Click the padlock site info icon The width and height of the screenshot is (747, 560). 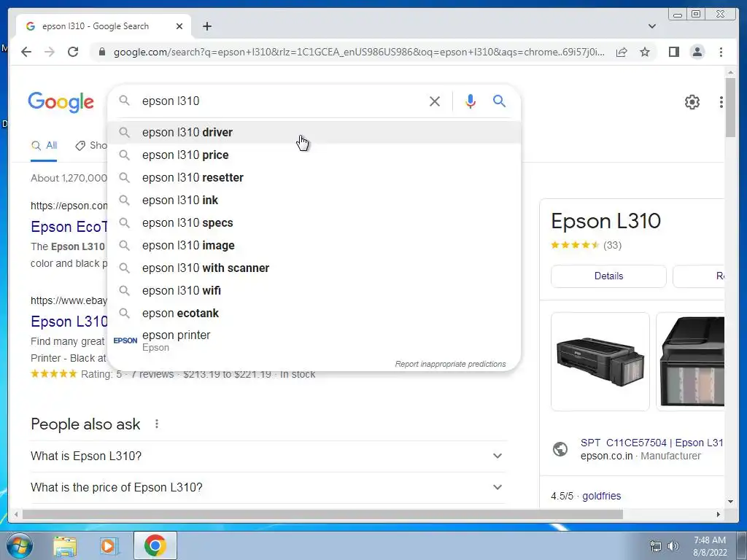coord(101,52)
